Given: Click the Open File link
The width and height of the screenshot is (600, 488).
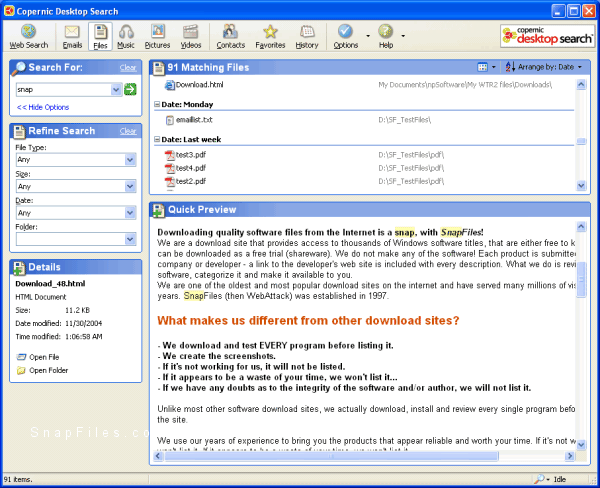Looking at the screenshot, I should (x=44, y=357).
